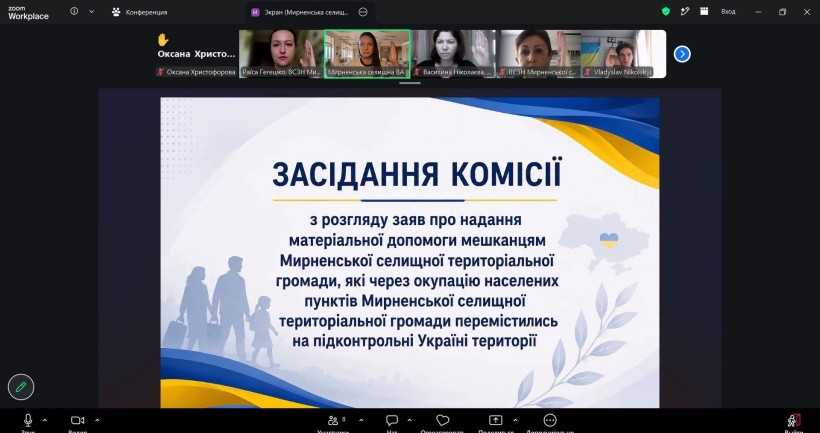Open Reactions heart icon
The image size is (820, 433).
(442, 420)
